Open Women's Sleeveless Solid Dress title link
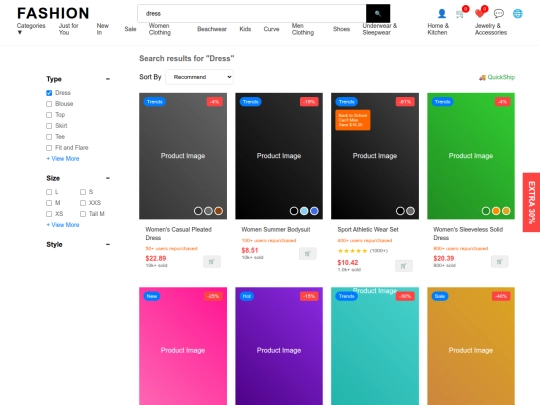Viewport: 540px width, 405px height. (468, 234)
